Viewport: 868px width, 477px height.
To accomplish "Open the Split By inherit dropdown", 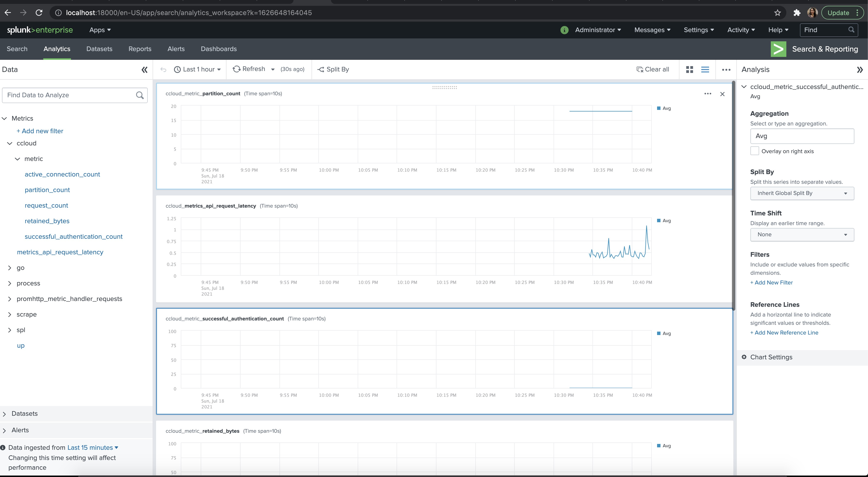I will (x=801, y=193).
